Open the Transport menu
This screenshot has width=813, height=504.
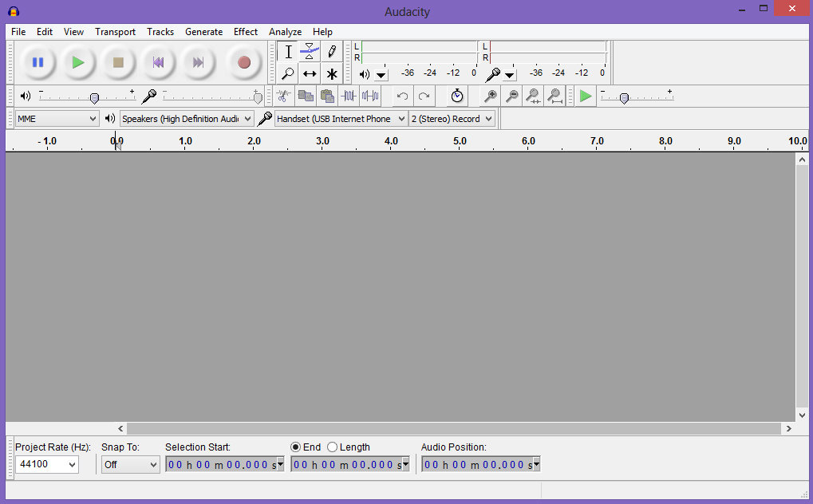pyautogui.click(x=115, y=32)
